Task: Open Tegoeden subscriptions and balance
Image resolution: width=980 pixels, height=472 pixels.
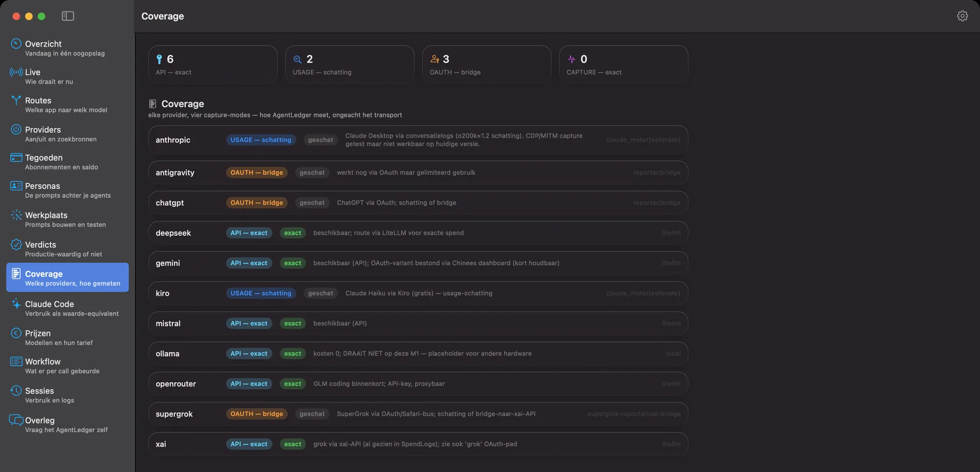Action: pyautogui.click(x=68, y=162)
